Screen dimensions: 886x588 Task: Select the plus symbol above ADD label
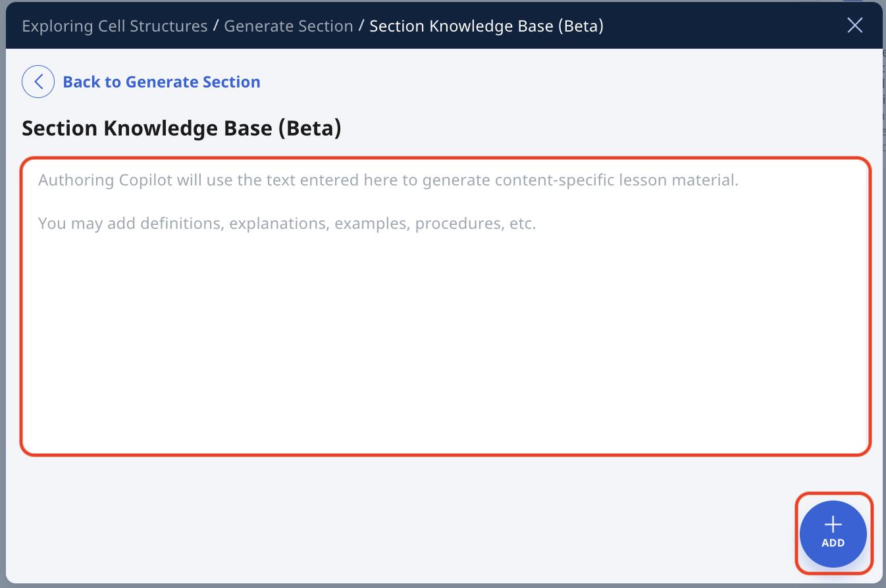[x=833, y=524]
